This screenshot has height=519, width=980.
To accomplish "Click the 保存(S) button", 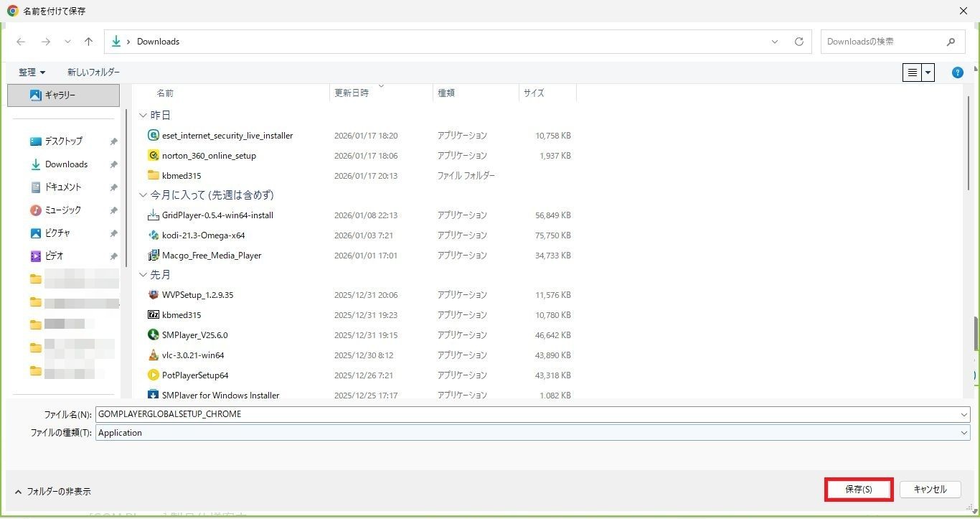I will coord(858,490).
